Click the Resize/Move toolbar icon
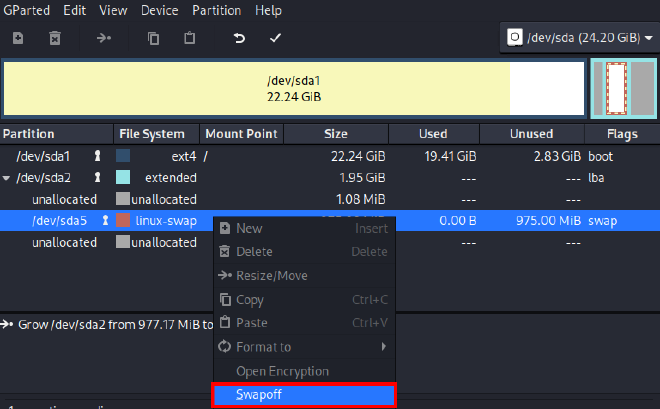Viewport: 660px width, 409px height. click(105, 38)
